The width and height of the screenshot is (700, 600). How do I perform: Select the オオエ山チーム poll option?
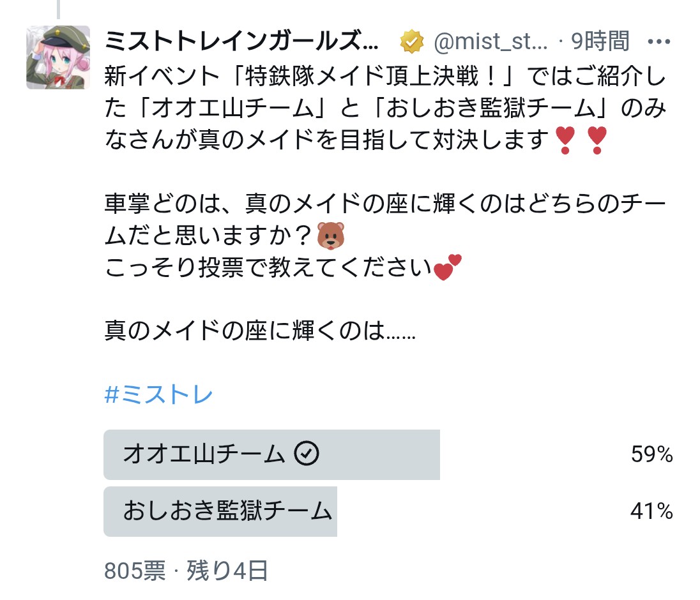coord(203,454)
